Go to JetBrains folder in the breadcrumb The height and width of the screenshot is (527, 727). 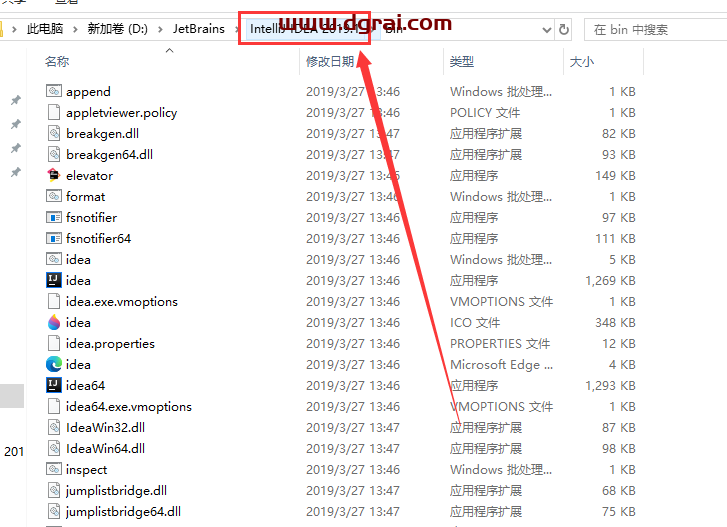click(x=199, y=29)
